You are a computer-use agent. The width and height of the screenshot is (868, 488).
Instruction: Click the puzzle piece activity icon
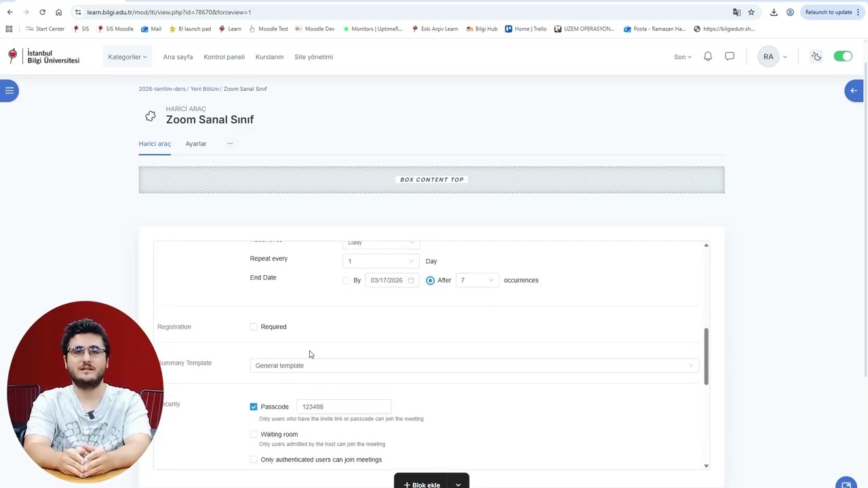click(x=151, y=116)
